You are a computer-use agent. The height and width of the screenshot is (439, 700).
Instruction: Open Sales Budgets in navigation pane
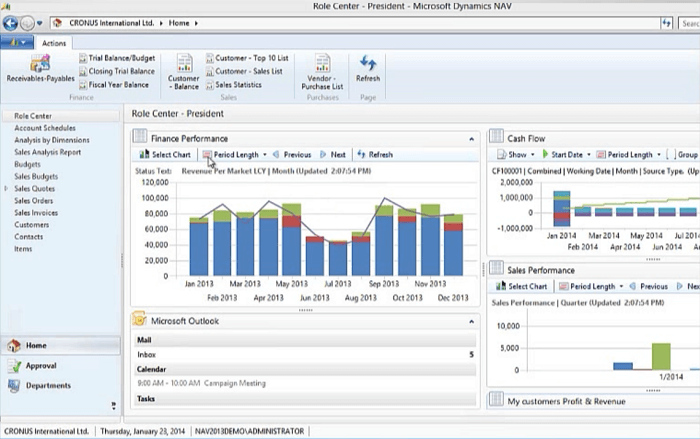36,176
